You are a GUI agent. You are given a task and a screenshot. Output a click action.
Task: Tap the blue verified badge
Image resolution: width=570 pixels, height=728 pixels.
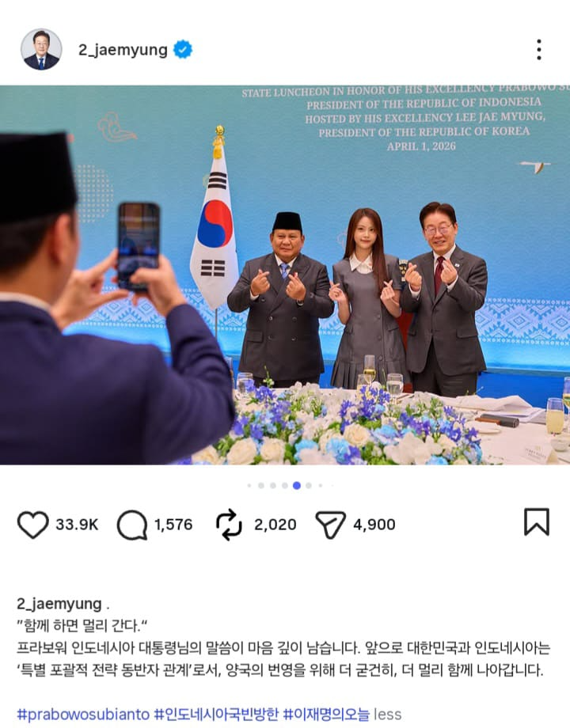[183, 49]
